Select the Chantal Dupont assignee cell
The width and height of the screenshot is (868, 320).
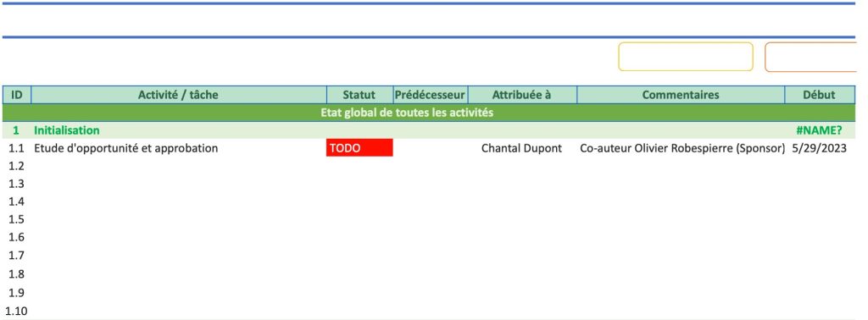[x=522, y=148]
